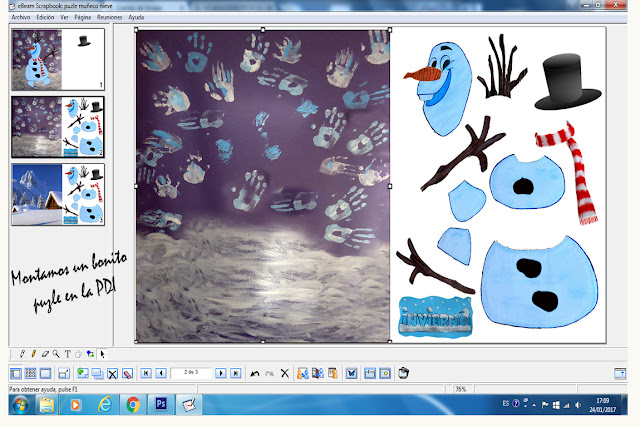Select the Pen tool
Viewport: 640px width, 427px height.
22,354
